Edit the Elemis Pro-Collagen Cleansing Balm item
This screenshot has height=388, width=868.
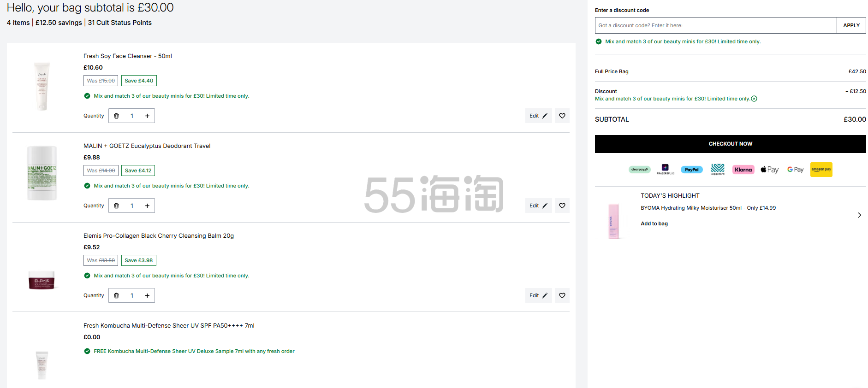point(538,295)
